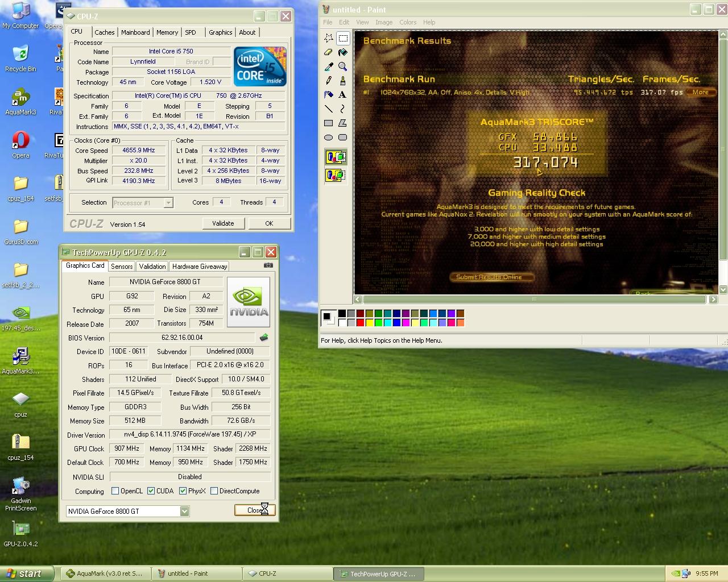The height and width of the screenshot is (582, 728).
Task: Open the NVIDIA GeForce 8800 GT dropdown
Action: coord(184,511)
